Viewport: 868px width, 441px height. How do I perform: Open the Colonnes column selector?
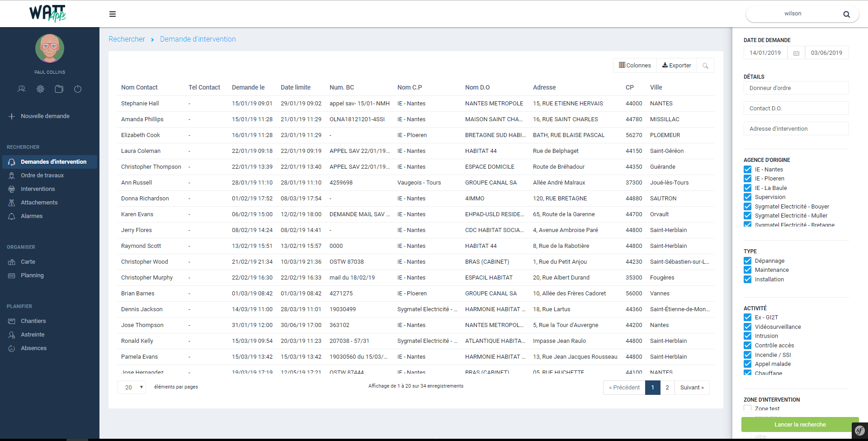tap(635, 66)
